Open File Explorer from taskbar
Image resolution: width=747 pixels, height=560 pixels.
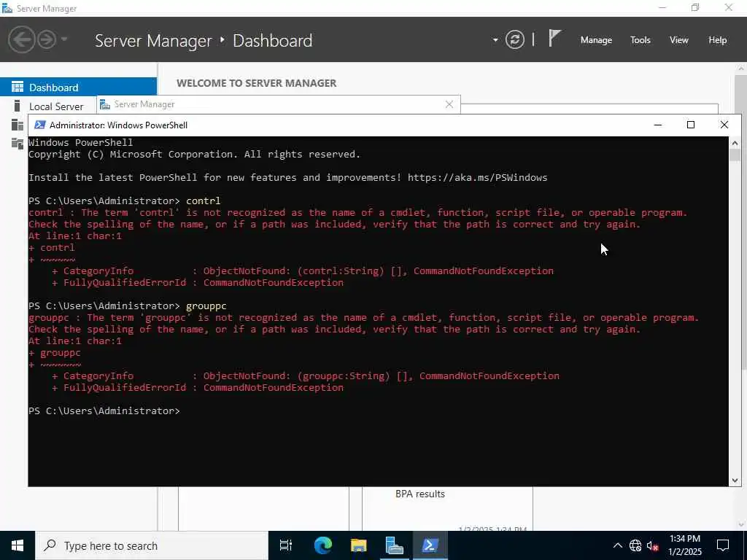pyautogui.click(x=358, y=545)
